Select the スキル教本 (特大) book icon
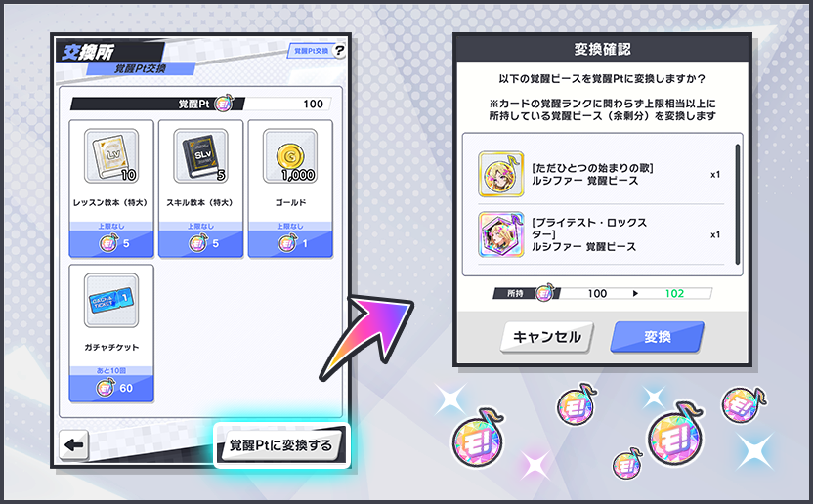Image resolution: width=813 pixels, height=504 pixels. coord(200,156)
